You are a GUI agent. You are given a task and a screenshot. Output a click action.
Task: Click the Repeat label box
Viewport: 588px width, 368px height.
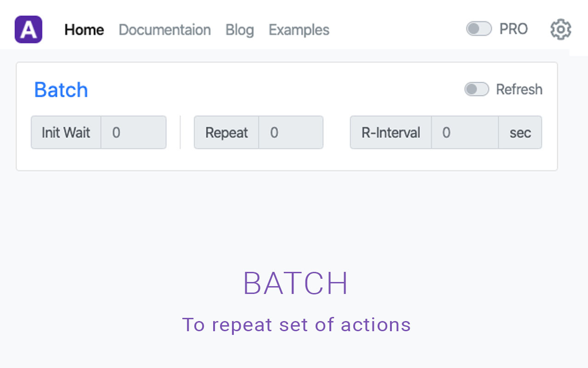226,132
